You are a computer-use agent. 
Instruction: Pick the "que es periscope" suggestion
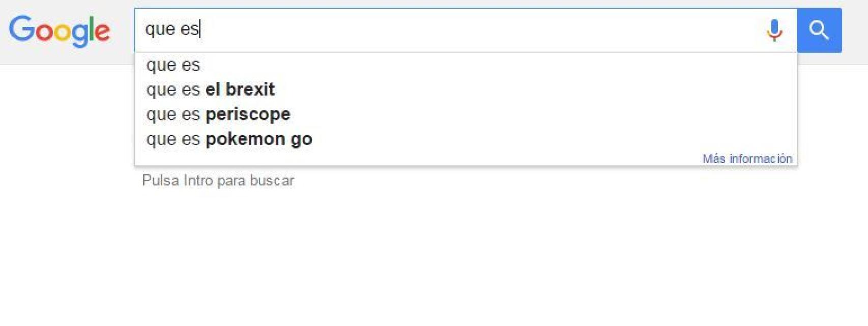pos(218,114)
